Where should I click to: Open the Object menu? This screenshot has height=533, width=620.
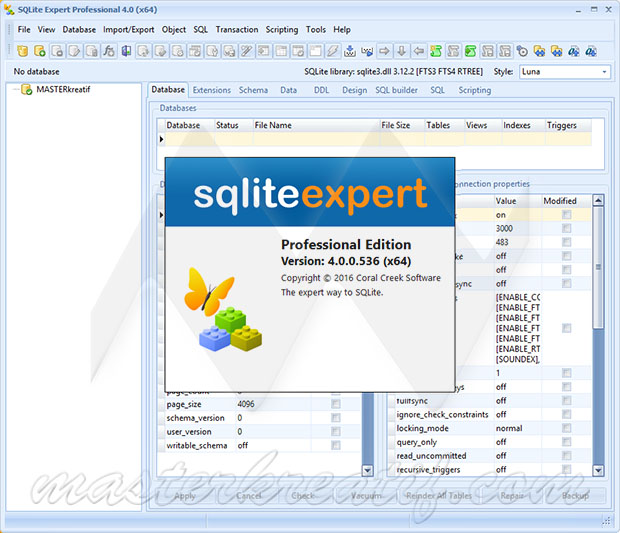174,30
